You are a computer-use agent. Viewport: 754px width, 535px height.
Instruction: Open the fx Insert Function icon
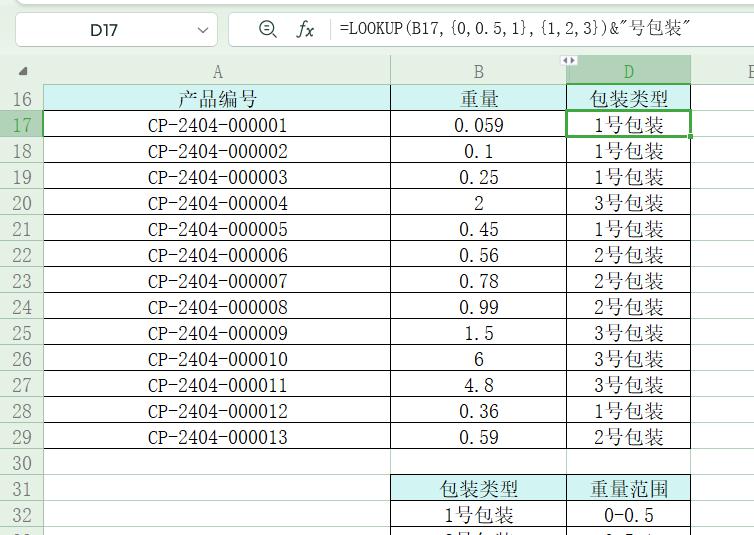pyautogui.click(x=305, y=30)
